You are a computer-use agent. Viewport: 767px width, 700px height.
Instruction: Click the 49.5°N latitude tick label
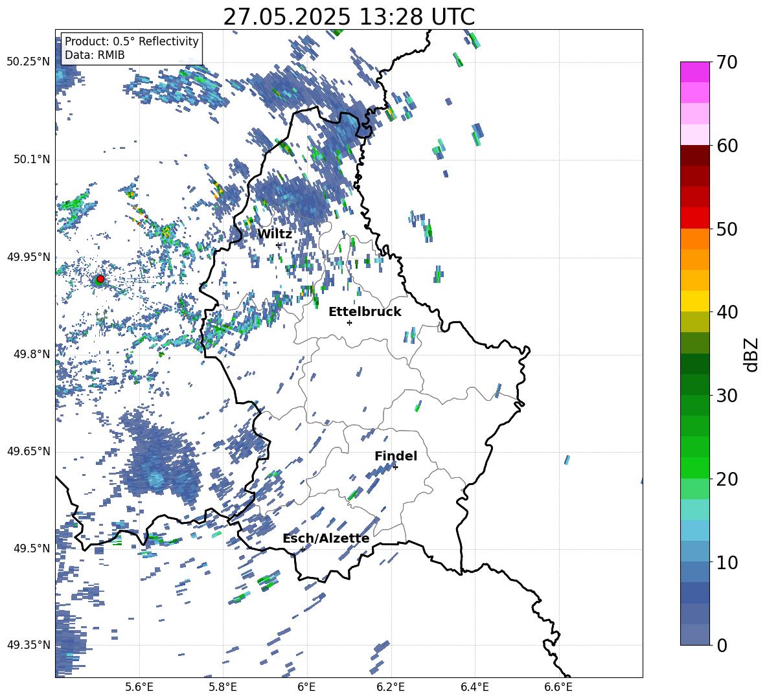(x=31, y=548)
